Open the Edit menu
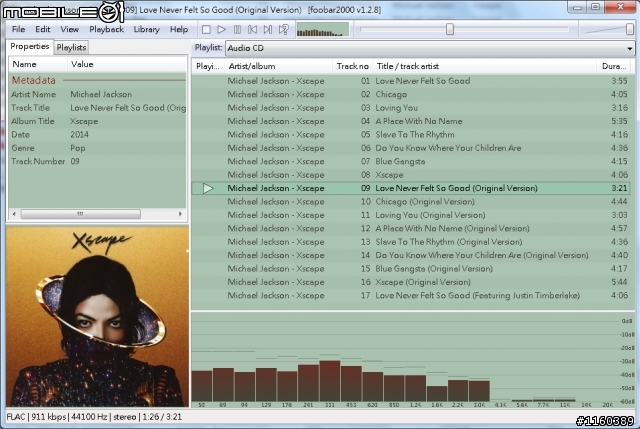 [42, 29]
